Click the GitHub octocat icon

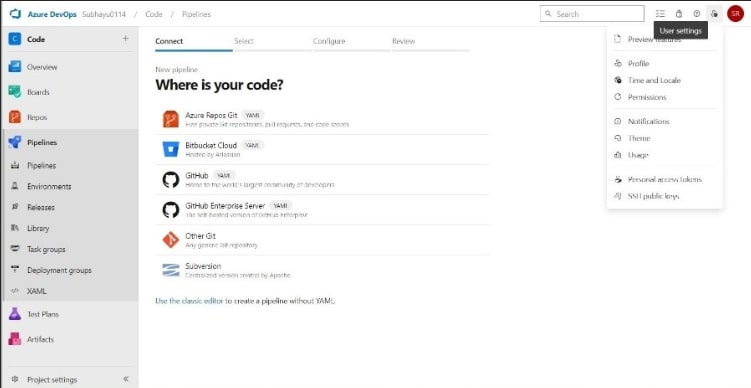[171, 179]
